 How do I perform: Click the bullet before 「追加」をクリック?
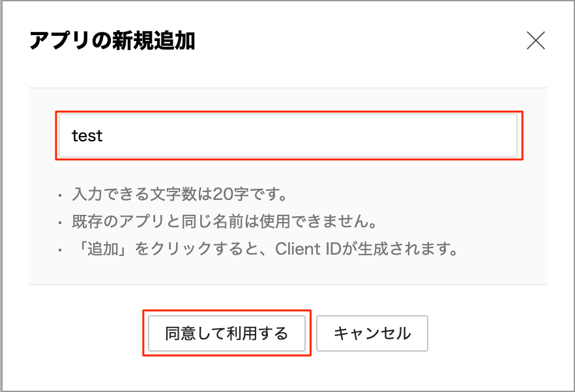pos(61,250)
